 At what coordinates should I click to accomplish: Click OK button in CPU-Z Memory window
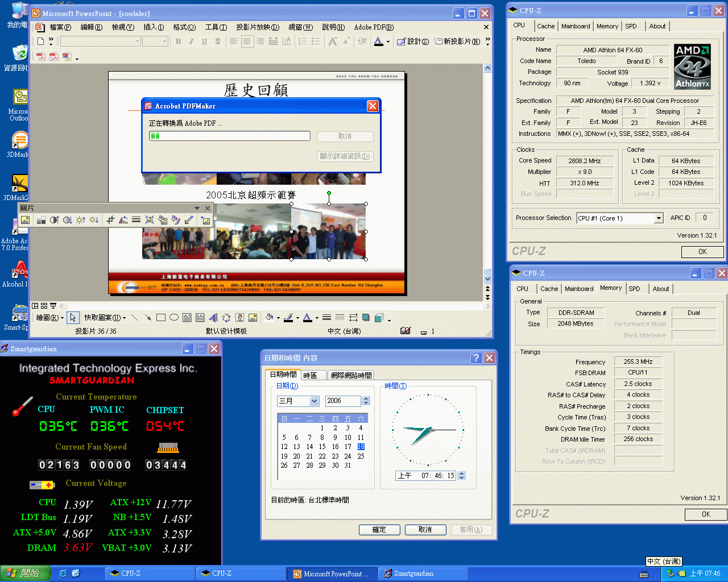click(x=706, y=514)
